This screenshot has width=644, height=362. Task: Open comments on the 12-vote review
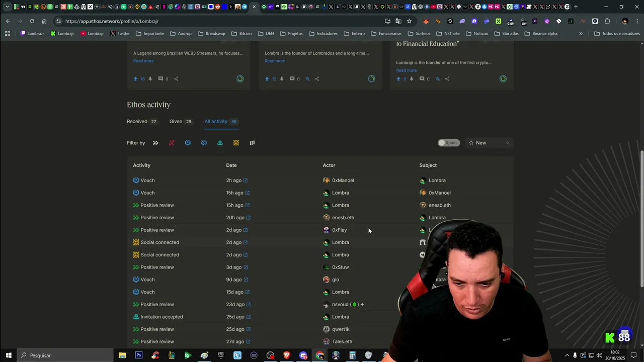point(292,79)
